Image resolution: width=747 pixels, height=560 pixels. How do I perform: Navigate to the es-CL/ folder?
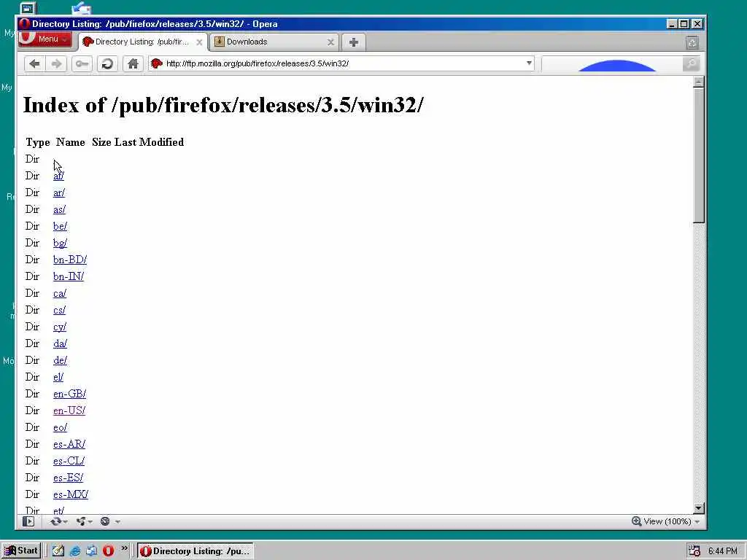pyautogui.click(x=69, y=461)
